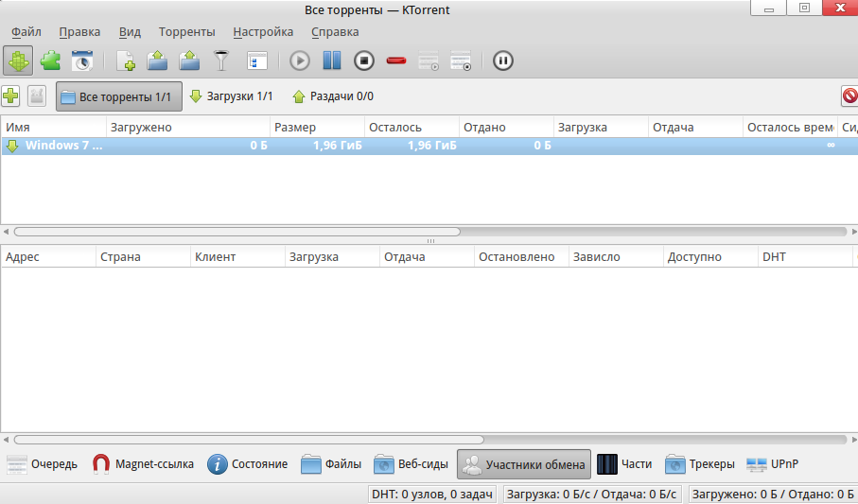The height and width of the screenshot is (504, 858).
Task: Click the 1,96 ГиБ size cell
Action: pyautogui.click(x=338, y=146)
